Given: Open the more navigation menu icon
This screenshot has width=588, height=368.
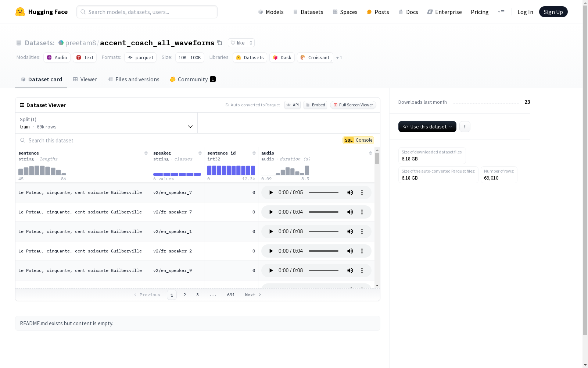Looking at the screenshot, I should coord(501,12).
